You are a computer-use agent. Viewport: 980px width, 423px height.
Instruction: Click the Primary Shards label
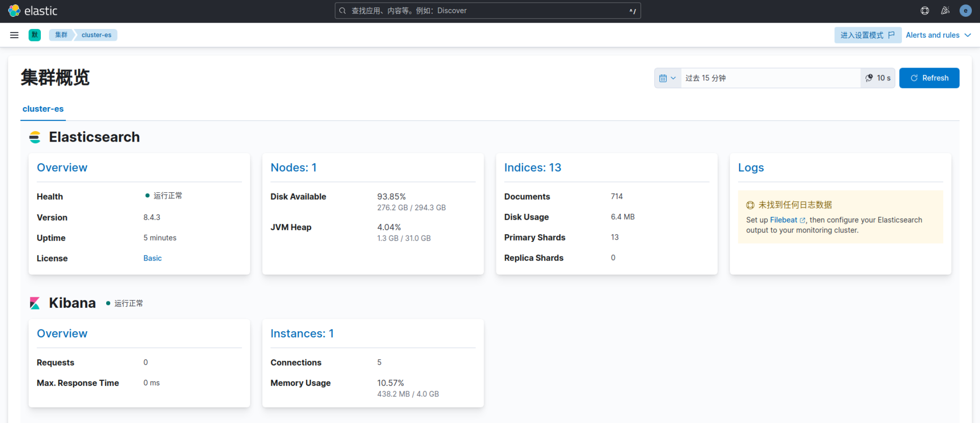tap(535, 237)
